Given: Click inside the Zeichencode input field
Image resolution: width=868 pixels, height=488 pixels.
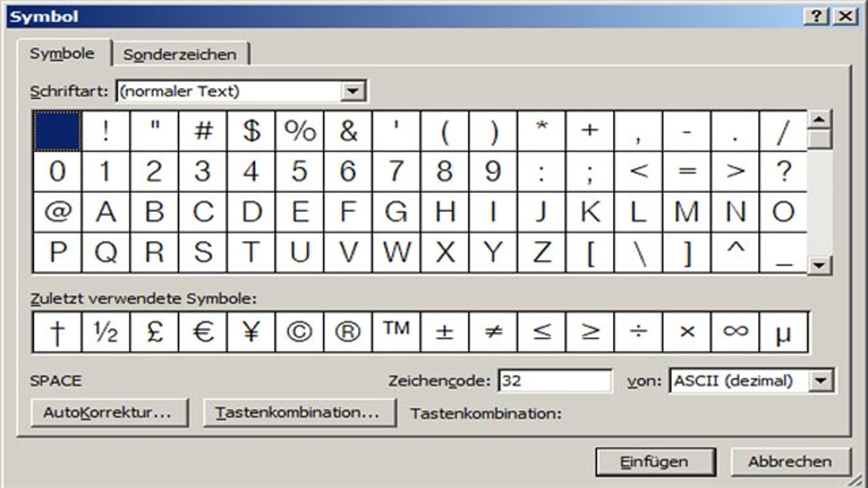Looking at the screenshot, I should pyautogui.click(x=555, y=380).
